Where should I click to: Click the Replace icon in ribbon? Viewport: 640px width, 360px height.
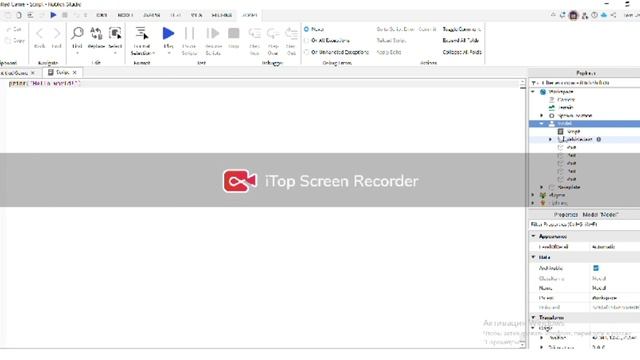(96, 33)
